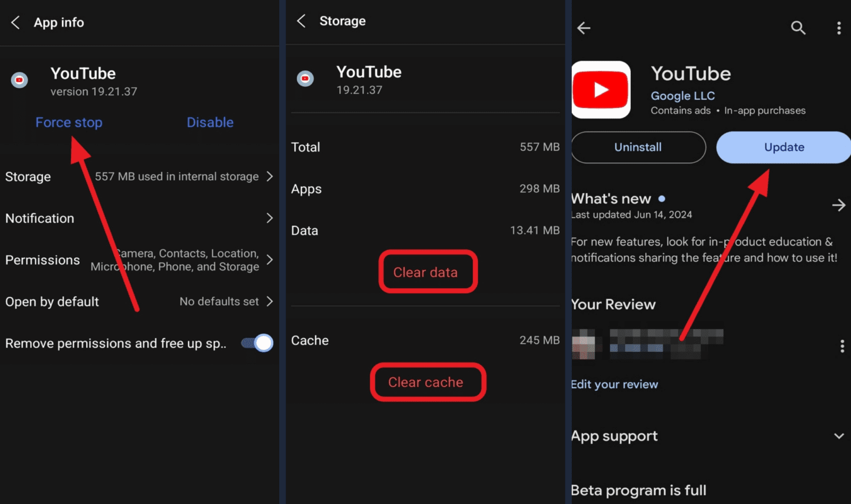Tap the Total 557 MB value
This screenshot has width=851, height=504.
(x=539, y=147)
